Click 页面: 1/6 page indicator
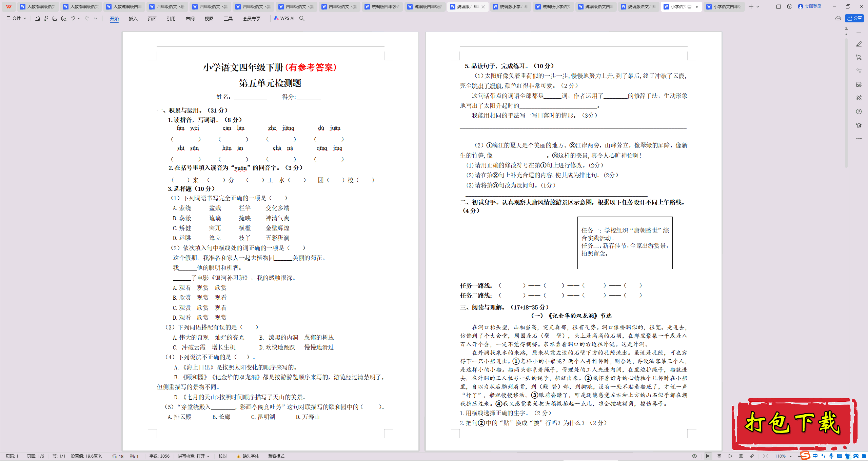Screen dimensions: 868x461 (x=36, y=456)
